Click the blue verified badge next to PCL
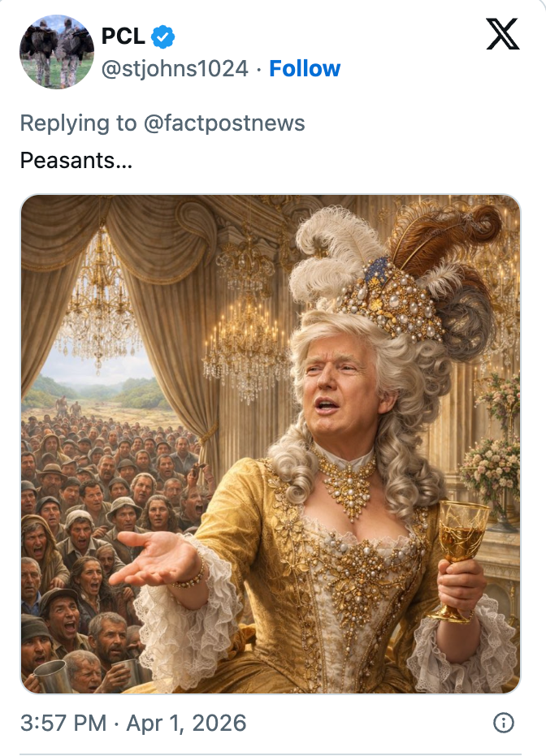Image resolution: width=546 pixels, height=756 pixels. point(163,36)
